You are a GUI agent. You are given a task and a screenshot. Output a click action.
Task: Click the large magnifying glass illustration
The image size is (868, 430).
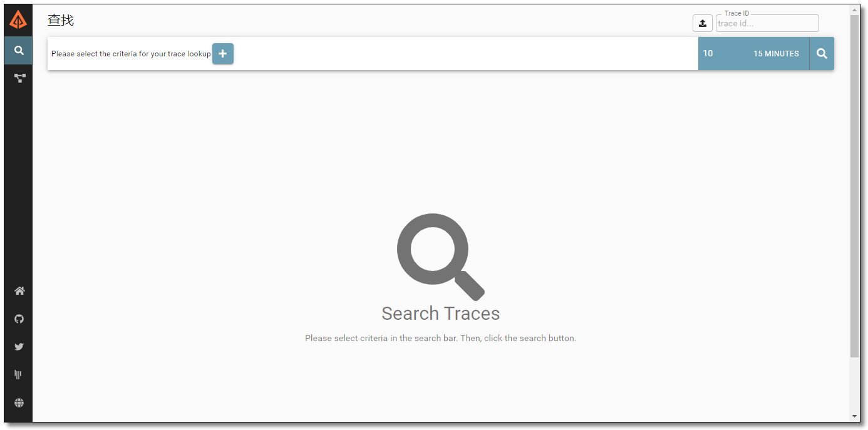[x=441, y=257]
